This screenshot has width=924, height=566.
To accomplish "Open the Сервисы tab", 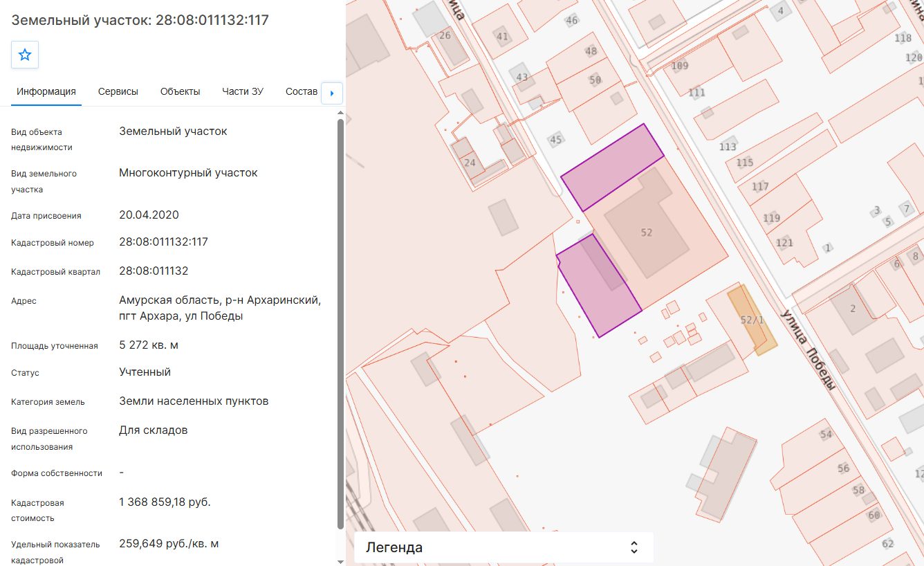I will pos(118,91).
